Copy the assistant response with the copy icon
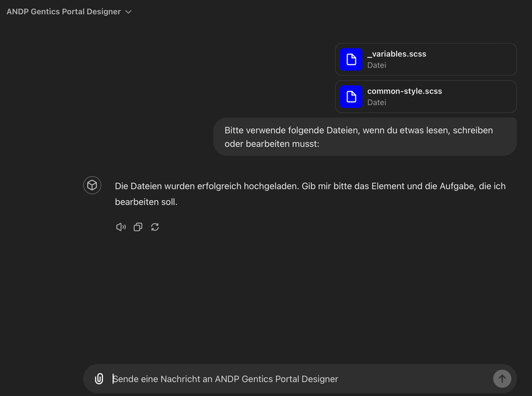This screenshot has width=532, height=396. (x=137, y=227)
